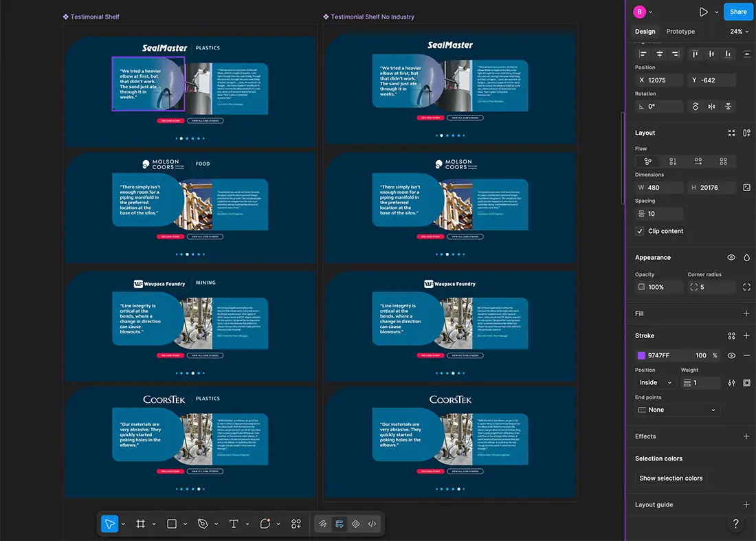Click the resize to fit icon in Layout
The image size is (756, 541).
(731, 133)
